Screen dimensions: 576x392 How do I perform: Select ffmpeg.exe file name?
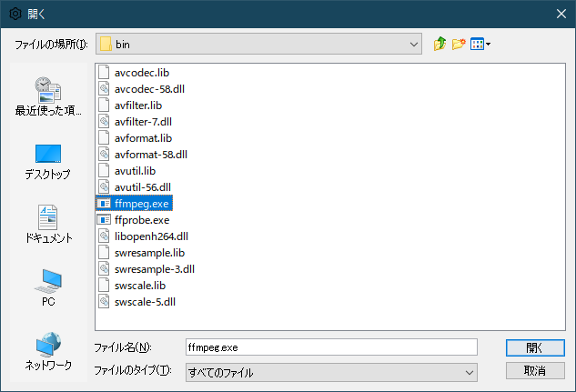point(141,204)
